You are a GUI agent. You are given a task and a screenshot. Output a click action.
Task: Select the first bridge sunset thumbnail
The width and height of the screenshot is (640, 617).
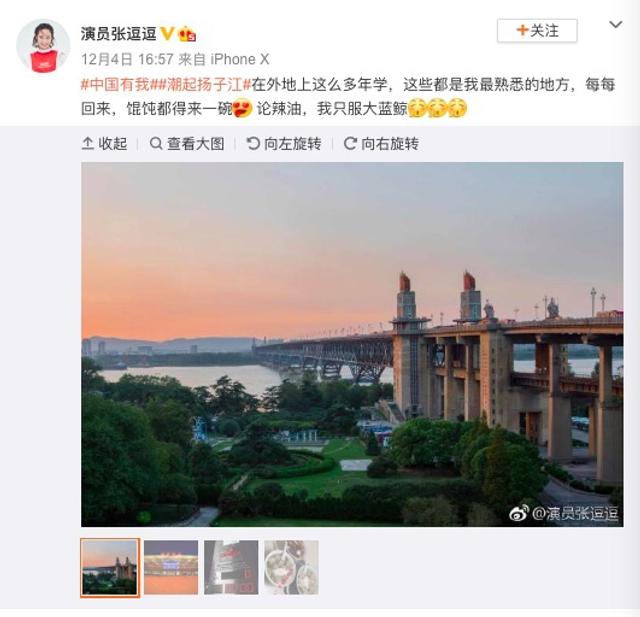(x=110, y=568)
